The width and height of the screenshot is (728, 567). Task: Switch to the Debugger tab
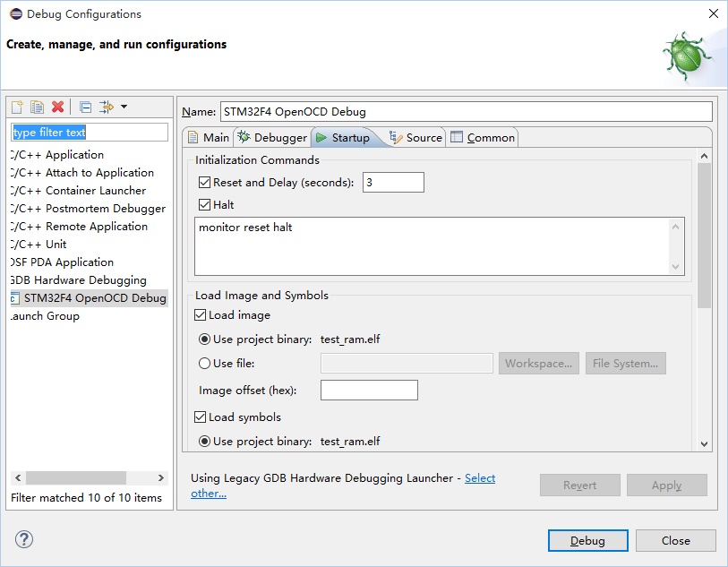pos(272,138)
